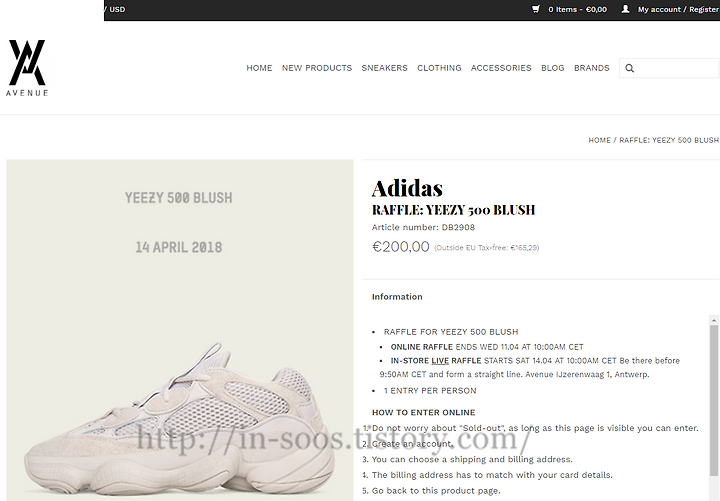Open the shopping cart icon
720x501 pixels.
pyautogui.click(x=536, y=9)
